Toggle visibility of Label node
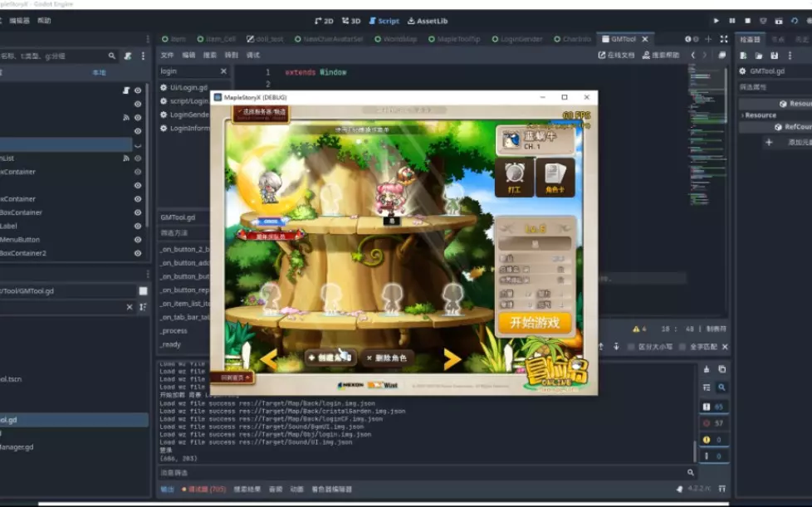 138,226
